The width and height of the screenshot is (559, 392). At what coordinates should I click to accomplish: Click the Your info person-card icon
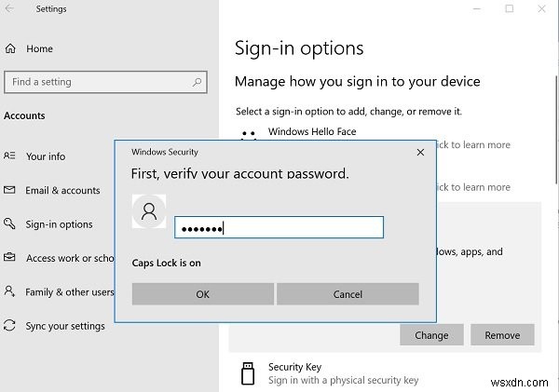tap(9, 155)
